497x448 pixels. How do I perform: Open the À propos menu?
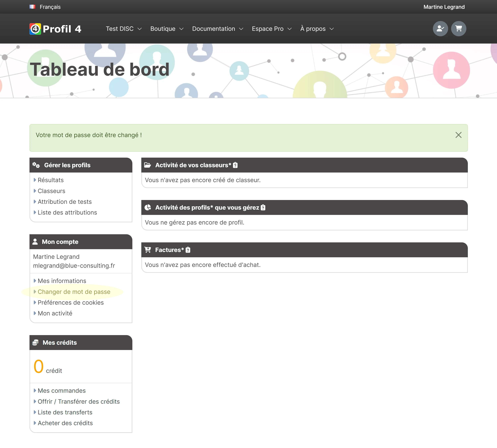317,29
